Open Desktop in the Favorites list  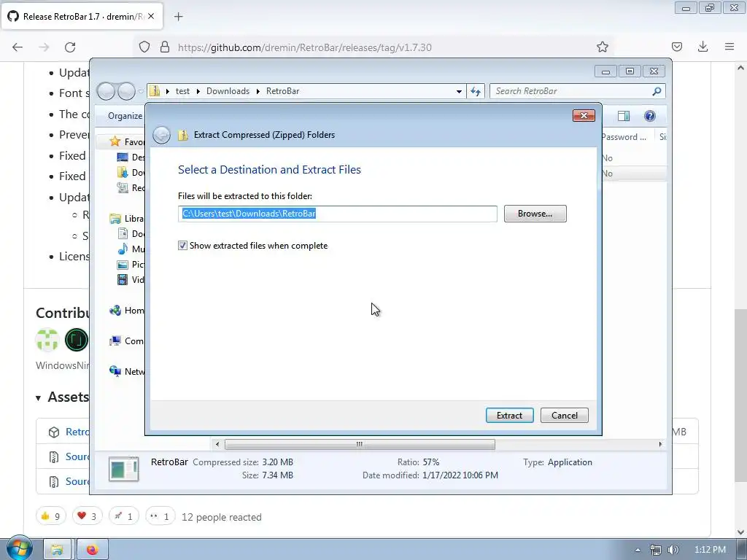[131, 157]
